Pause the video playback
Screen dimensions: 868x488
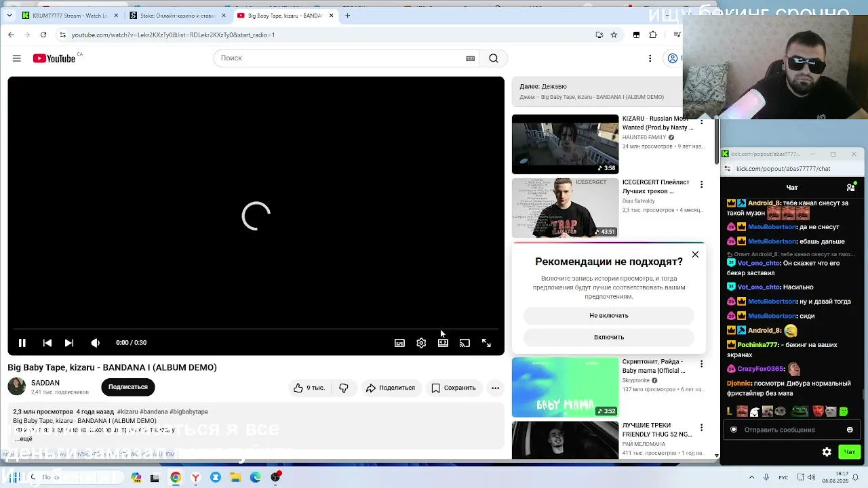[22, 343]
